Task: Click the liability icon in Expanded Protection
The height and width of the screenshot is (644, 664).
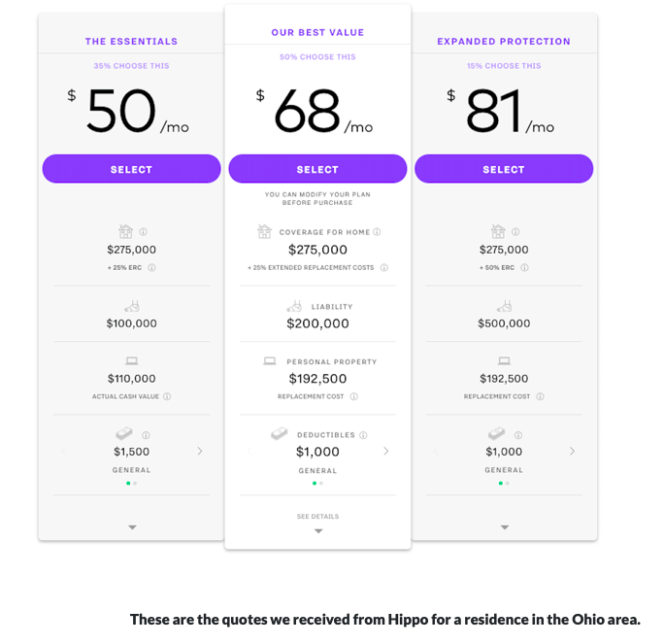Action: (x=505, y=306)
